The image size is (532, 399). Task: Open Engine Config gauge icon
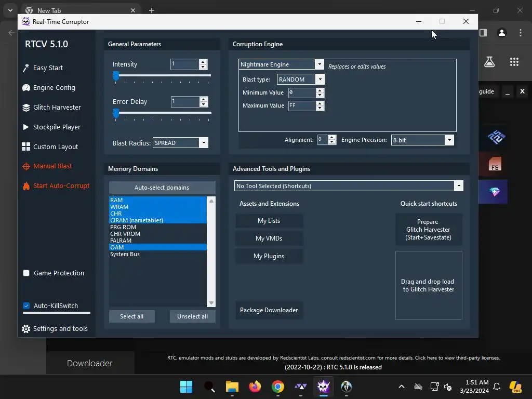(x=26, y=87)
